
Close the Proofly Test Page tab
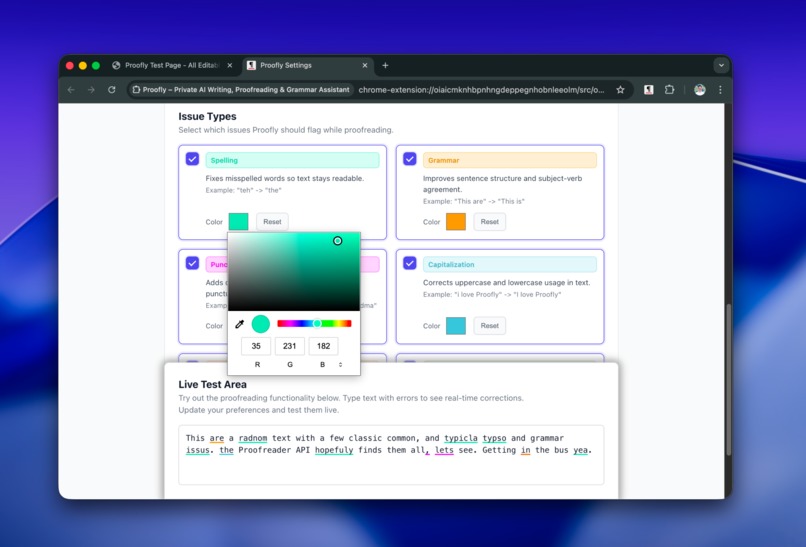pos(230,65)
